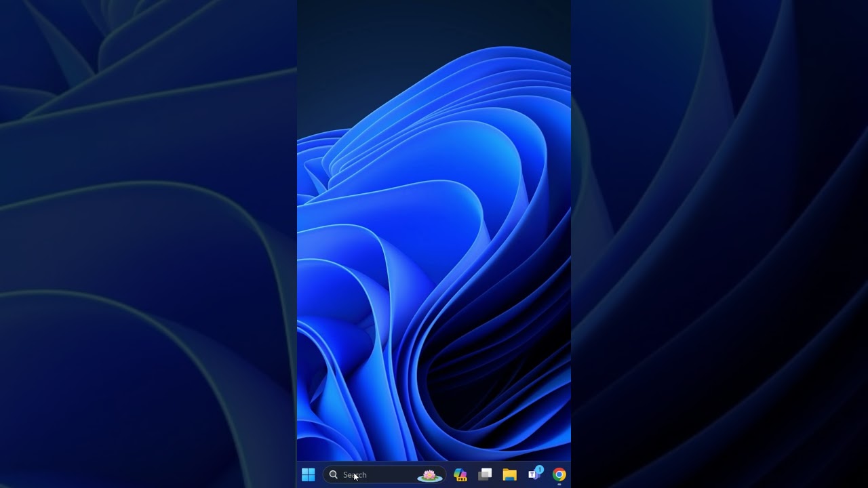The height and width of the screenshot is (488, 868).
Task: Click the lotus flower search highlight icon
Action: (x=429, y=475)
